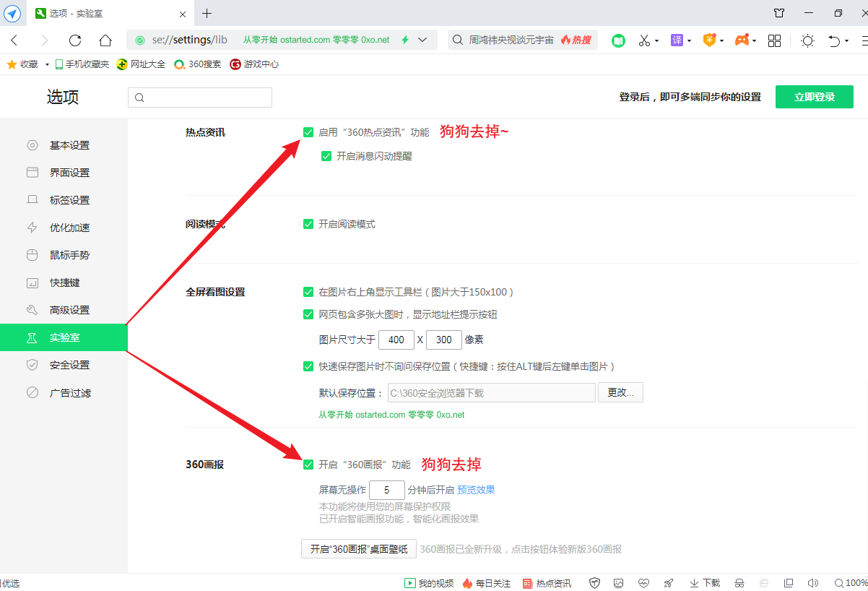This screenshot has width=868, height=591.
Task: Click the scissors screenshot tool icon
Action: click(644, 40)
